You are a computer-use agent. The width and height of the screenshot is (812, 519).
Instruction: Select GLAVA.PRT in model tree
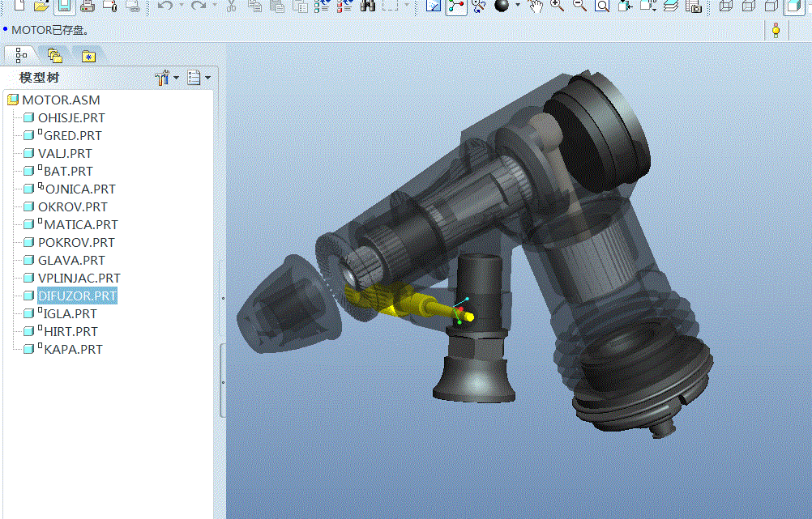(x=71, y=261)
